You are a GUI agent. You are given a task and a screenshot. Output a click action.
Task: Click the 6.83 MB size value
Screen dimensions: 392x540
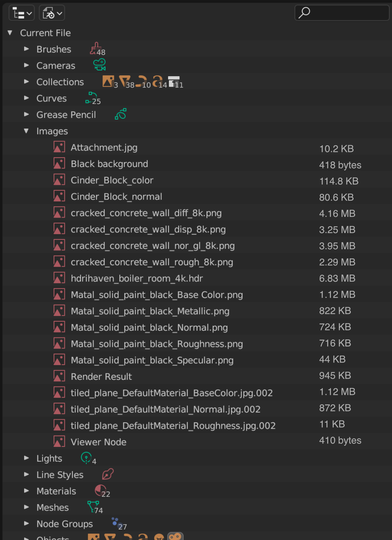point(337,278)
